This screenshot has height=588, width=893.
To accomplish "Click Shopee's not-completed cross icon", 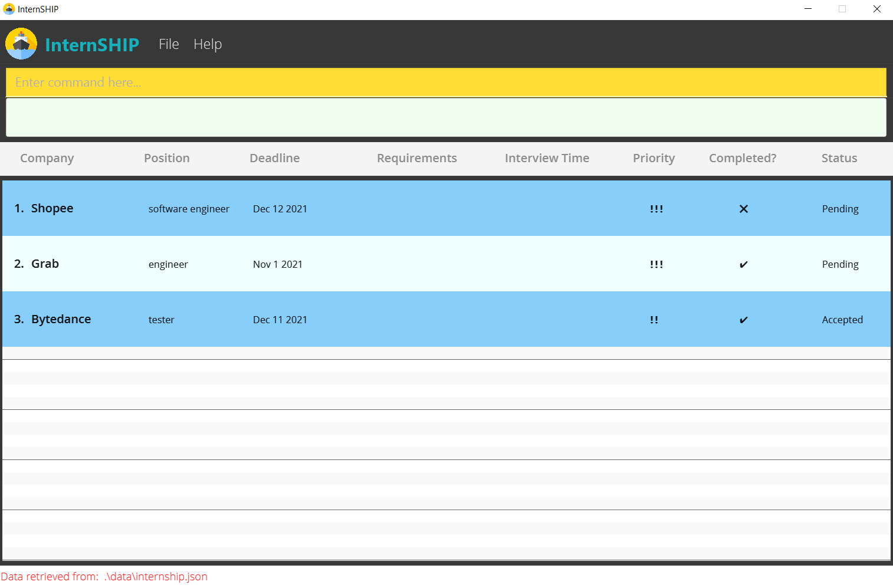I will pyautogui.click(x=744, y=209).
